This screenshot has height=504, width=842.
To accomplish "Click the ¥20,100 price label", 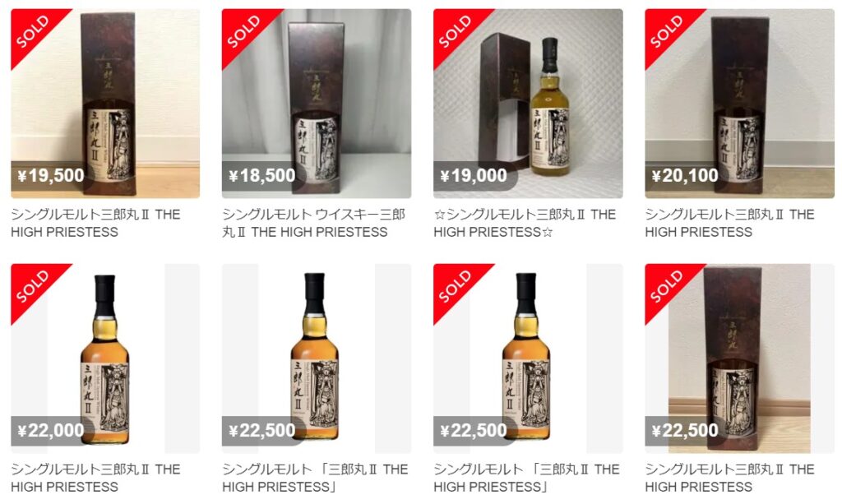I will [x=685, y=175].
